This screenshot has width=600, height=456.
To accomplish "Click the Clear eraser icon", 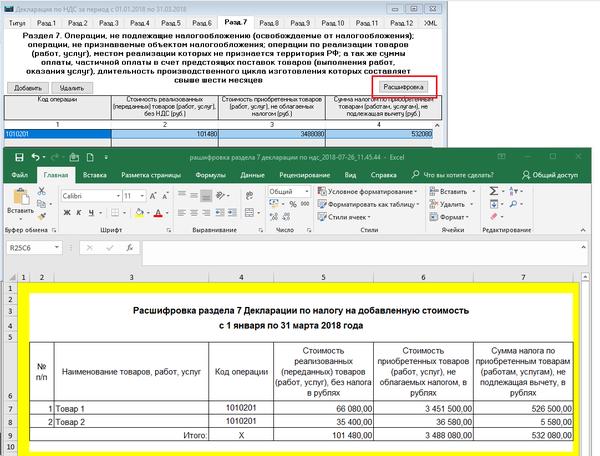I will pos(494,217).
